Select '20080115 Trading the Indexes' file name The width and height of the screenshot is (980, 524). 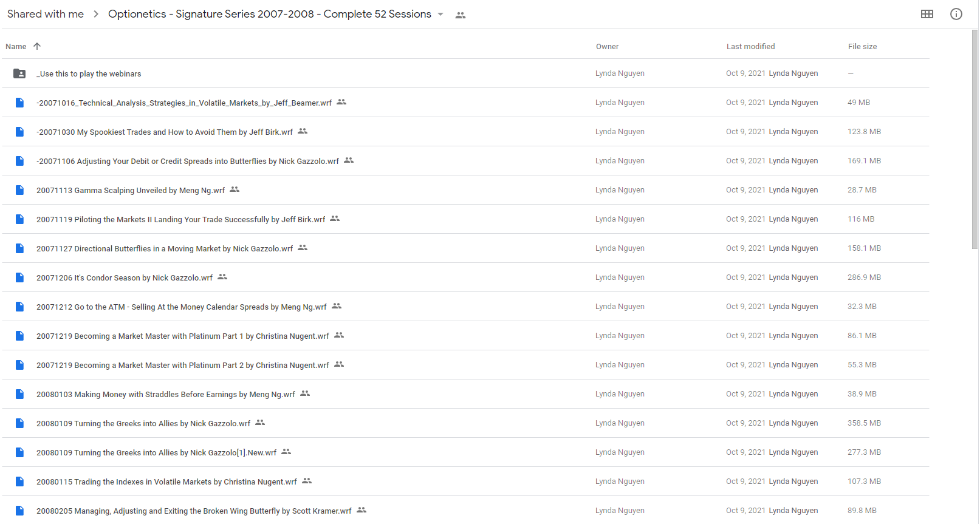click(167, 482)
